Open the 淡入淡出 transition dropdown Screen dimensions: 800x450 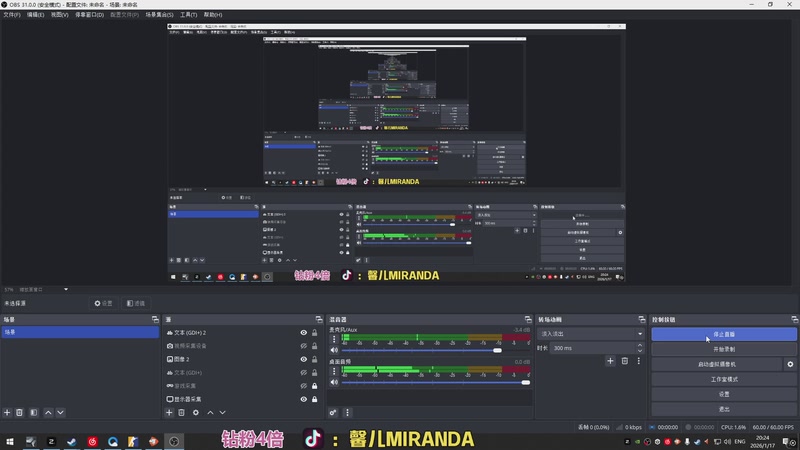pyautogui.click(x=590, y=334)
